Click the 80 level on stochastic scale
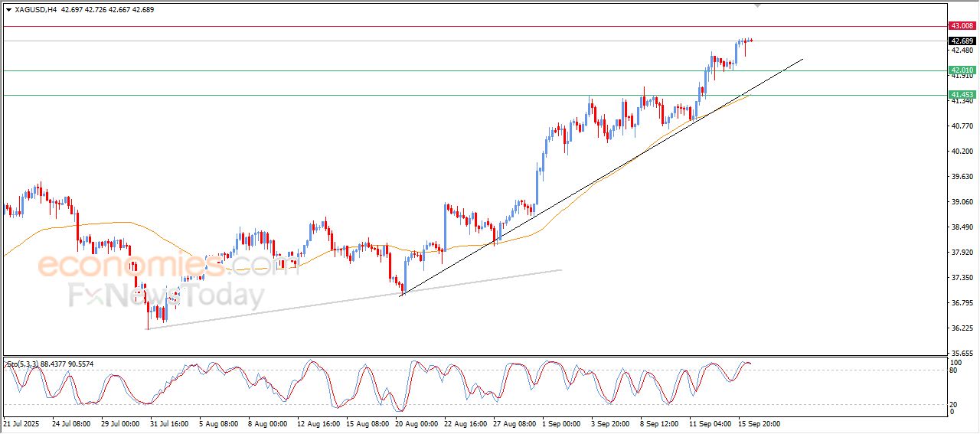 pos(954,370)
